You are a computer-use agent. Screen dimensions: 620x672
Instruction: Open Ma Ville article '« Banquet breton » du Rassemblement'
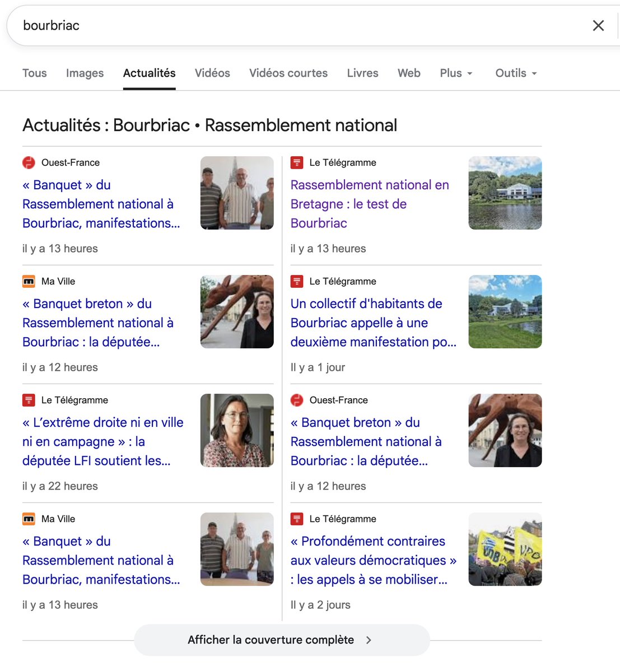point(98,323)
